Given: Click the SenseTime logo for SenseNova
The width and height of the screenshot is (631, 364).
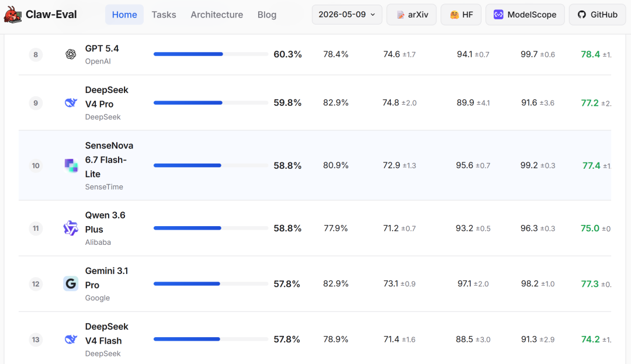Looking at the screenshot, I should click(x=71, y=165).
